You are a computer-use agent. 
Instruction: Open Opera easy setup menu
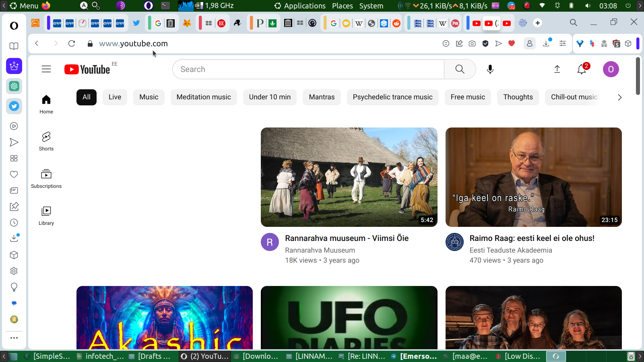click(x=563, y=43)
